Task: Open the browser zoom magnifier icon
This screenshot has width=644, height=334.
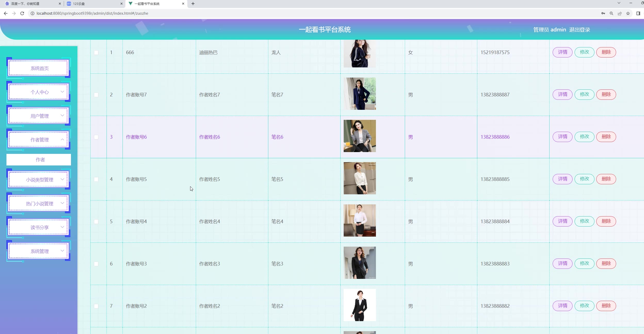Action: click(x=611, y=13)
